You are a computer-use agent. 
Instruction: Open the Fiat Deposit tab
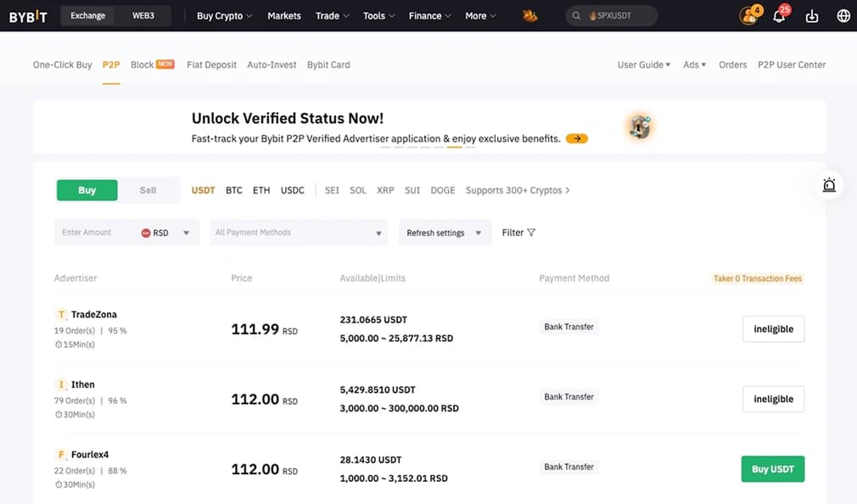click(211, 64)
